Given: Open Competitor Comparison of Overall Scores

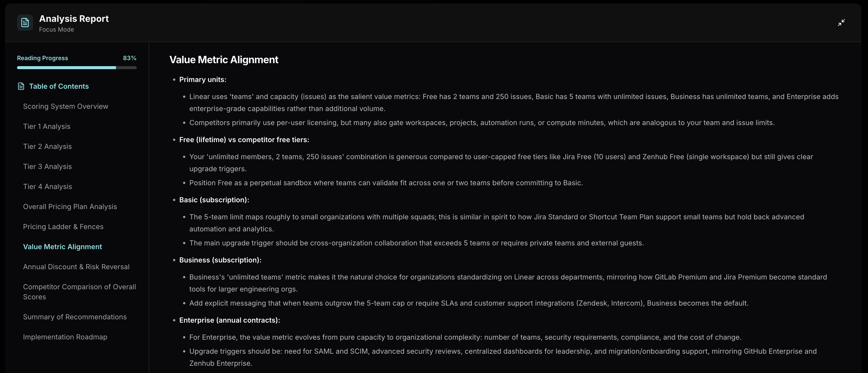Looking at the screenshot, I should (x=79, y=292).
